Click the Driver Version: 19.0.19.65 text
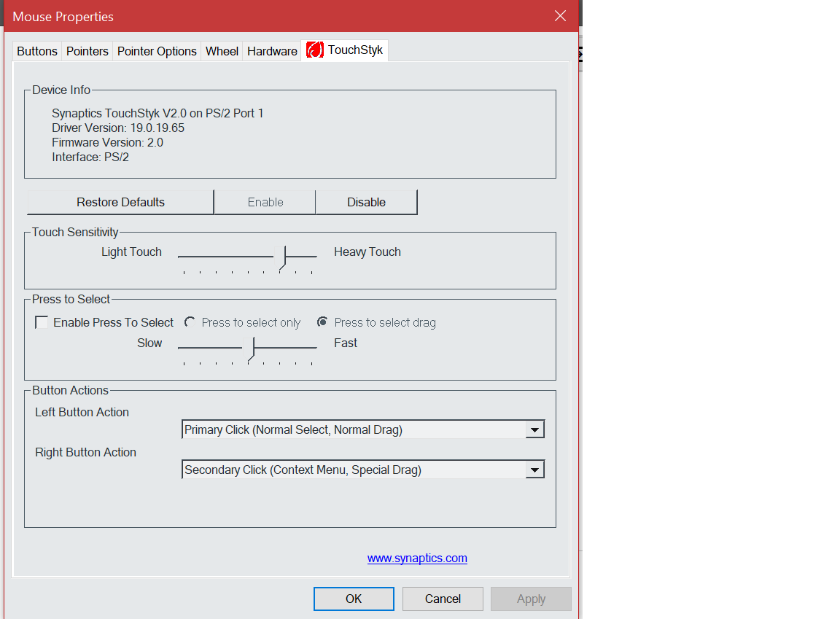 pyautogui.click(x=118, y=128)
